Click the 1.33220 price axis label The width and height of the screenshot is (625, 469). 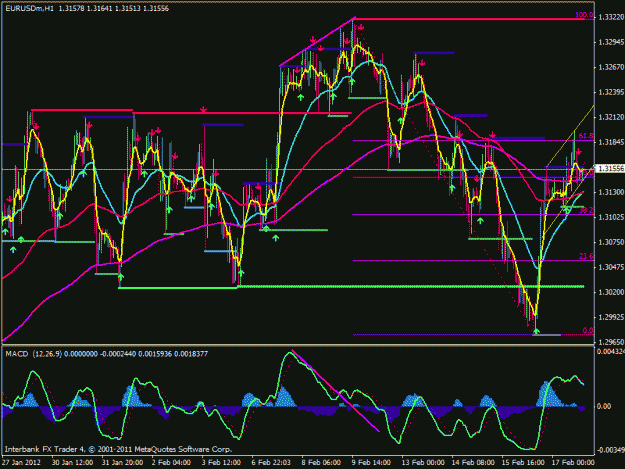[x=611, y=17]
